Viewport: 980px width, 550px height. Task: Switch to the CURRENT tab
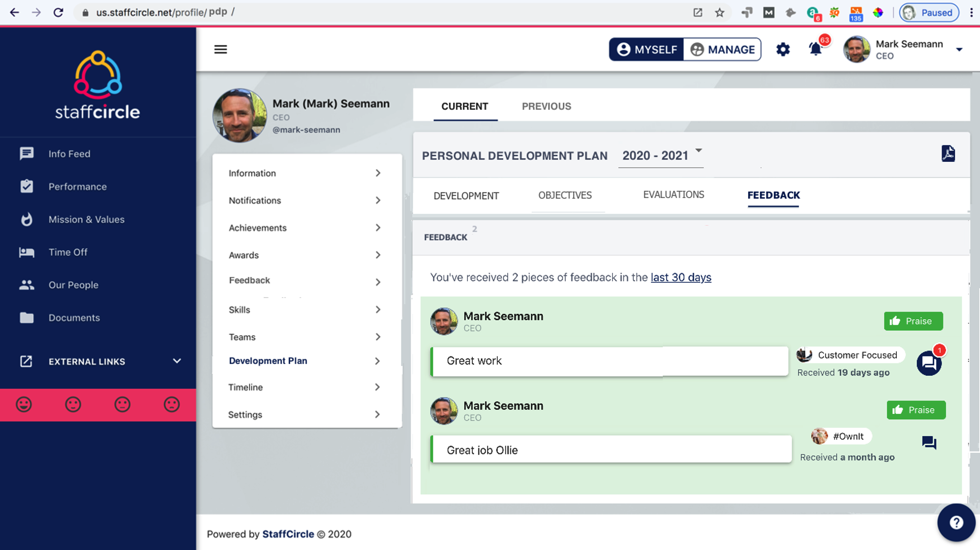(465, 107)
